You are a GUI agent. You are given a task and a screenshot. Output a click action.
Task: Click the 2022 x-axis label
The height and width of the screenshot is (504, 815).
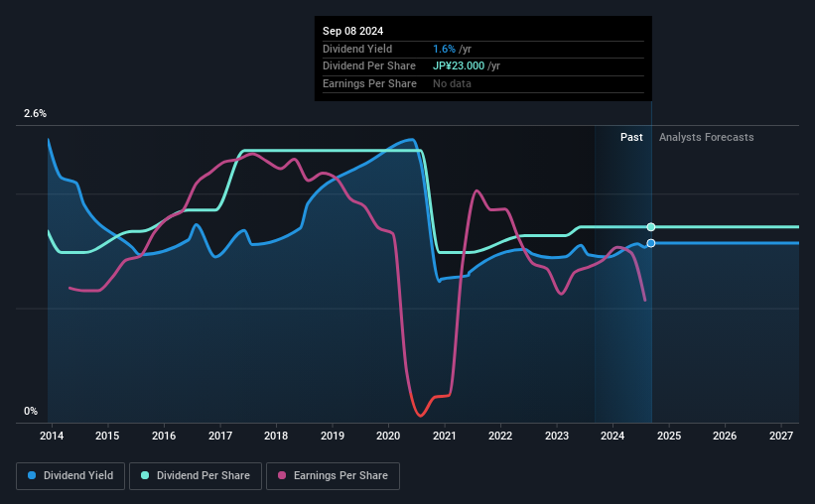click(500, 436)
